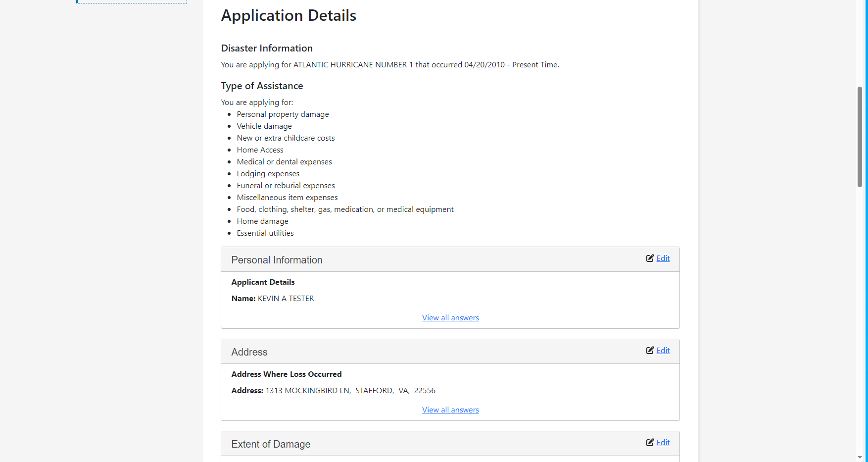Click the Vehicle damage list item
Image resolution: width=868 pixels, height=462 pixels.
pos(264,126)
